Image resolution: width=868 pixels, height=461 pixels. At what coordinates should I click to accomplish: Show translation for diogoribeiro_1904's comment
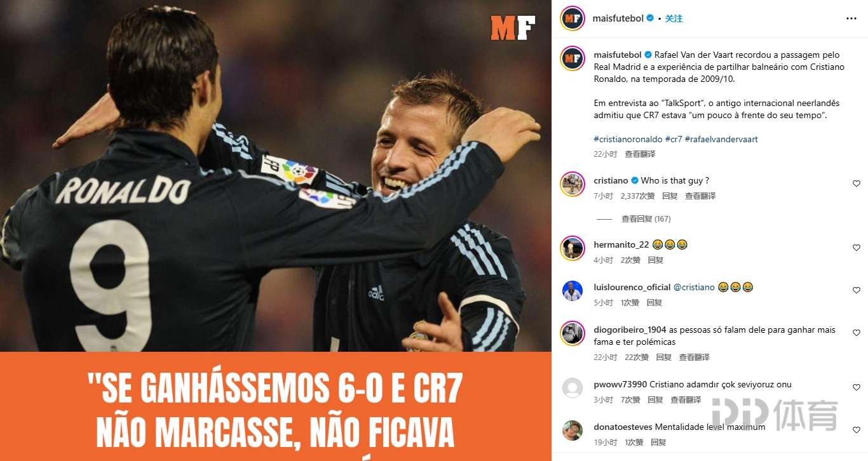pos(694,357)
